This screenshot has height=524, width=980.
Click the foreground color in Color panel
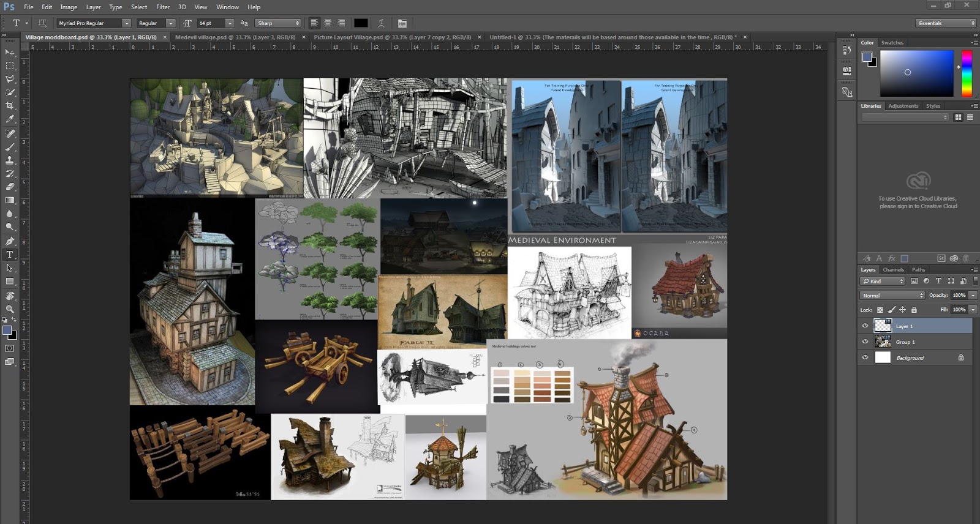pos(867,57)
